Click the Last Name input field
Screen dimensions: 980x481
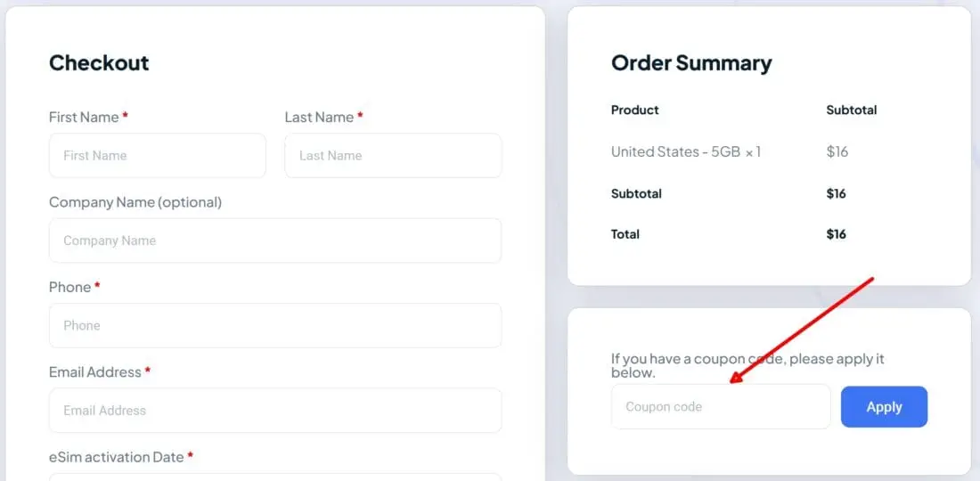click(393, 156)
